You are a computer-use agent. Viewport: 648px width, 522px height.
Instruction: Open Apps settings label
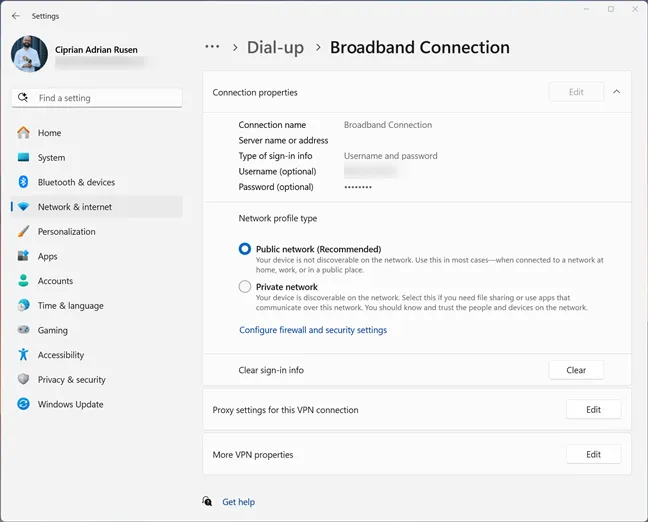(48, 256)
